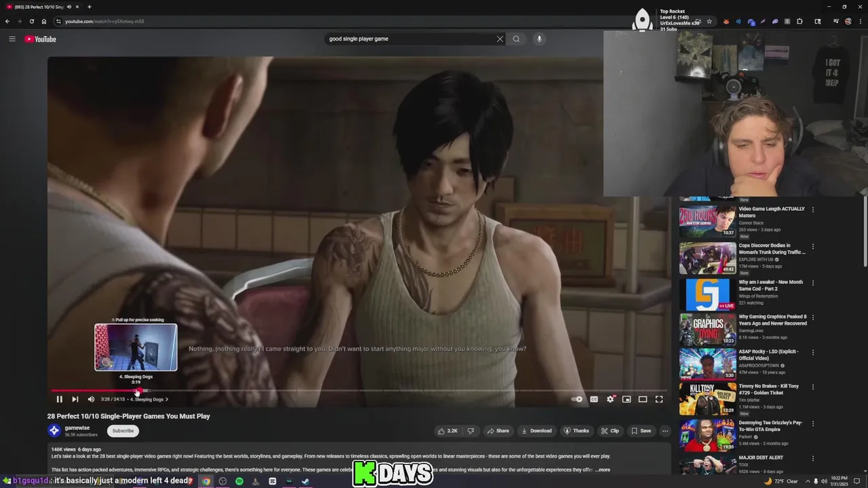This screenshot has width=868, height=488.
Task: Bookmark this page with the star icon
Action: pyautogui.click(x=709, y=21)
